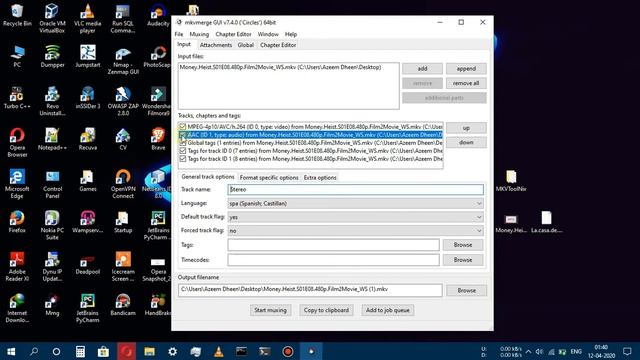Expand the Default track flag dropdown

click(356, 217)
